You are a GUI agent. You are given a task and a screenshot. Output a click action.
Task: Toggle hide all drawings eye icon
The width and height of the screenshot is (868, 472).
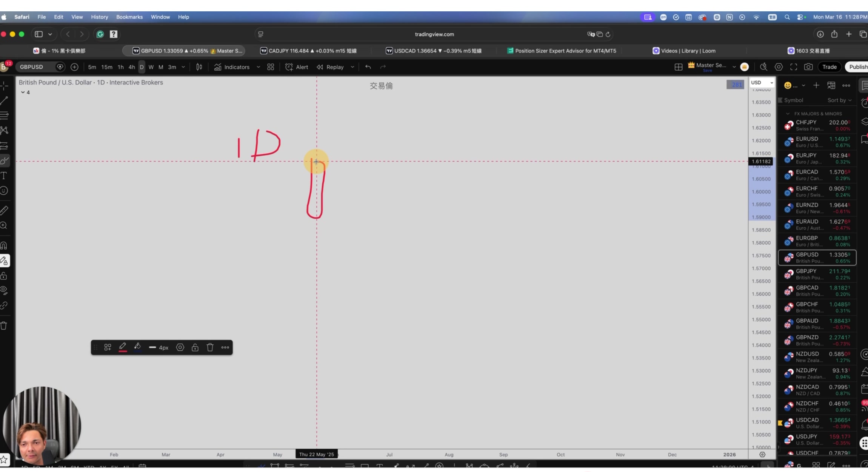coord(4,290)
